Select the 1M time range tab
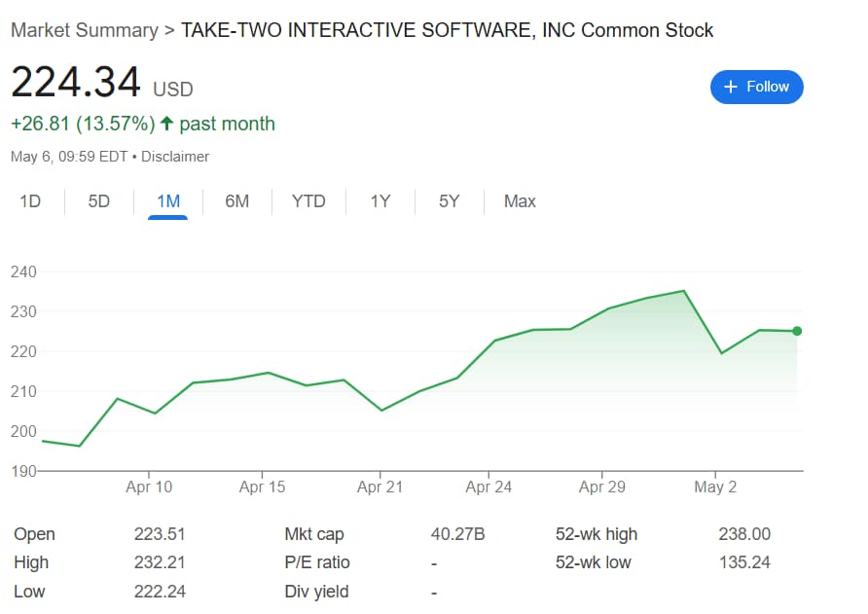The image size is (868, 614). (167, 201)
